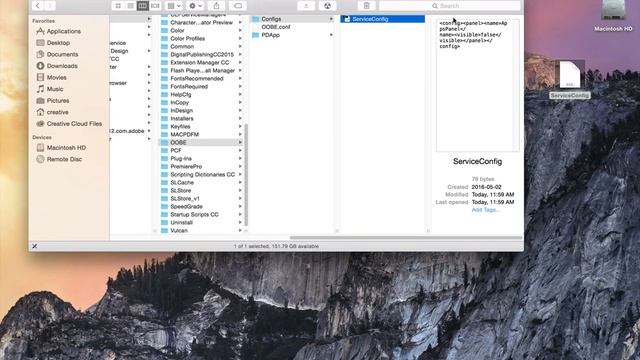
Task: Click the Delete trash toolbar icon
Action: pos(366,6)
